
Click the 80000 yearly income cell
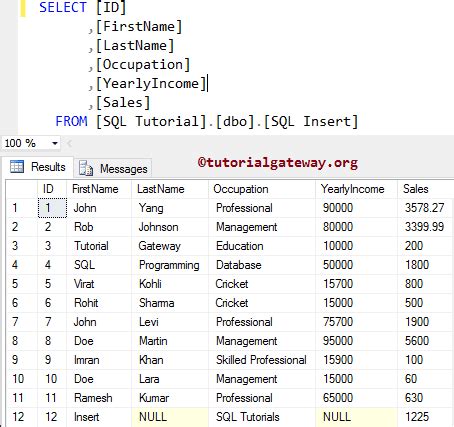[x=356, y=227]
